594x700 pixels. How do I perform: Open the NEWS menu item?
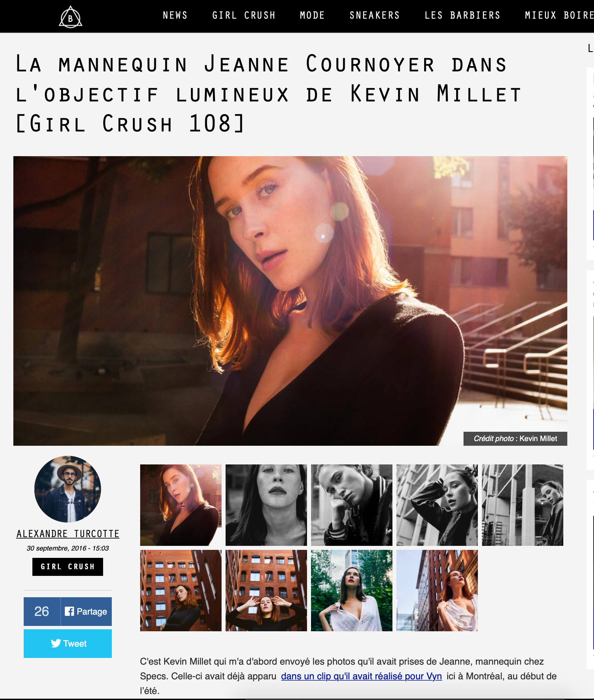pyautogui.click(x=175, y=15)
